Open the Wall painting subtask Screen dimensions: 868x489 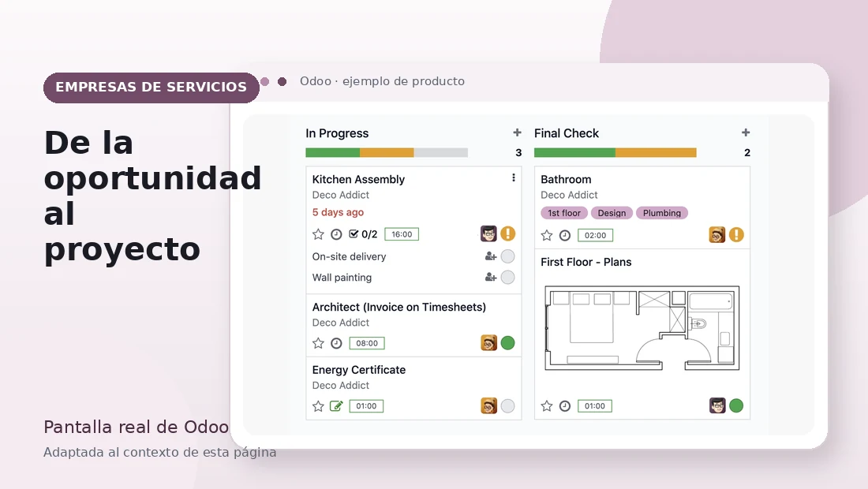[x=342, y=278]
